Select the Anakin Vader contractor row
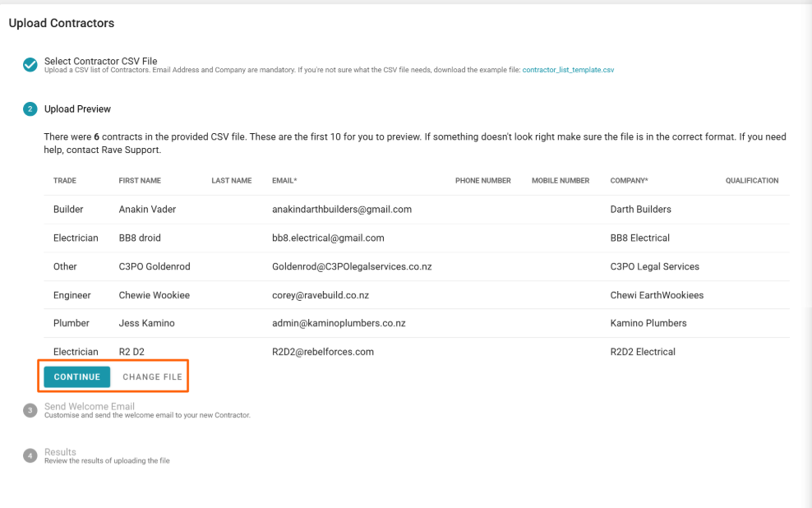Screen dimensions: 812x508 [147, 210]
